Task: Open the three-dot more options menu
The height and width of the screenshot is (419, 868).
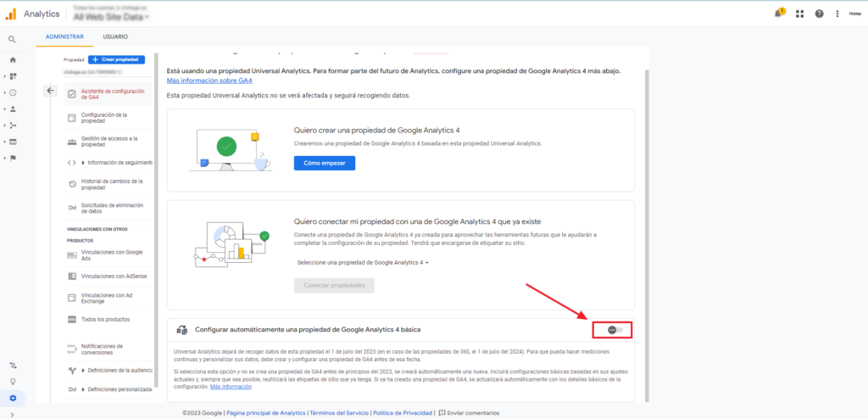Action: coord(837,14)
